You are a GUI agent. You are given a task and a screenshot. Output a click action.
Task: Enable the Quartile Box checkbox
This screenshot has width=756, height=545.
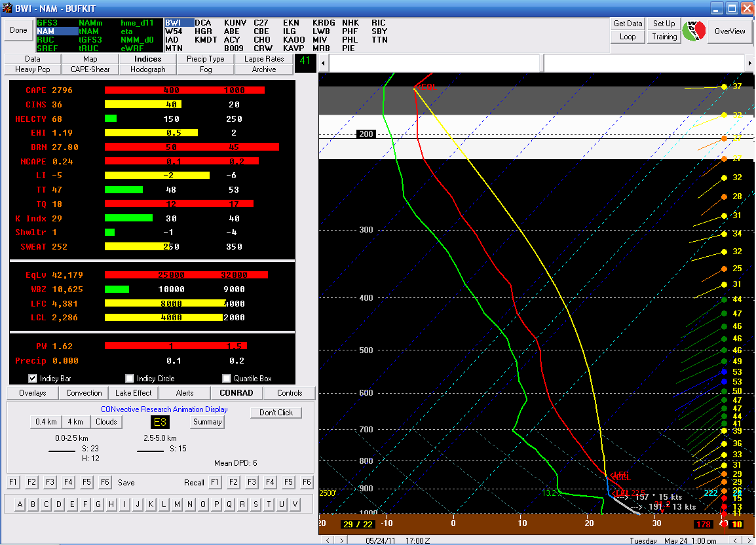click(226, 378)
